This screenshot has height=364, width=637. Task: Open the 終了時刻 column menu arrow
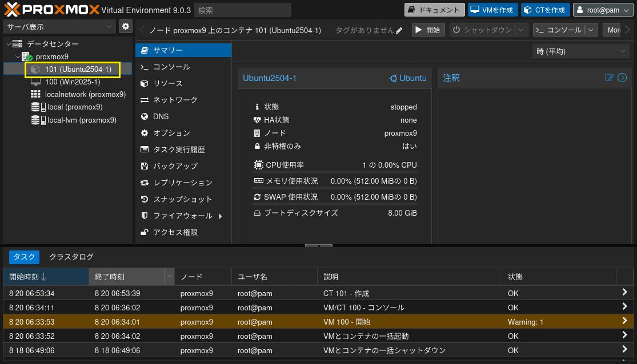click(170, 277)
